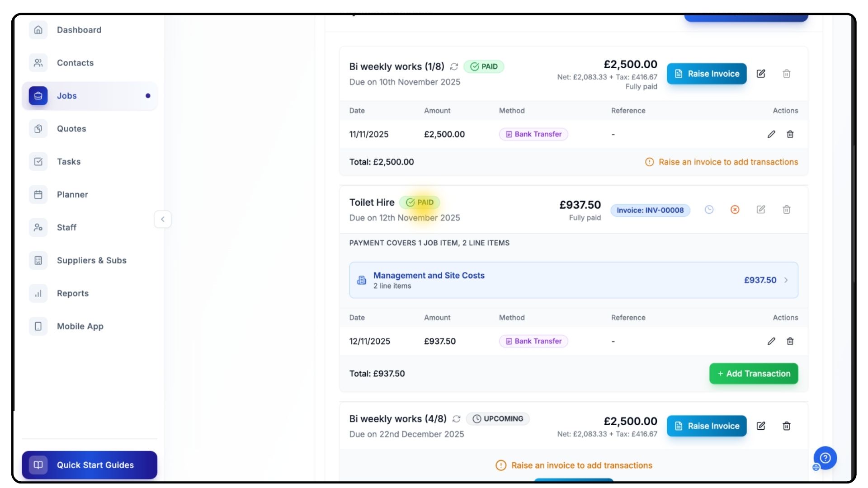Open the Dashboard page

79,30
